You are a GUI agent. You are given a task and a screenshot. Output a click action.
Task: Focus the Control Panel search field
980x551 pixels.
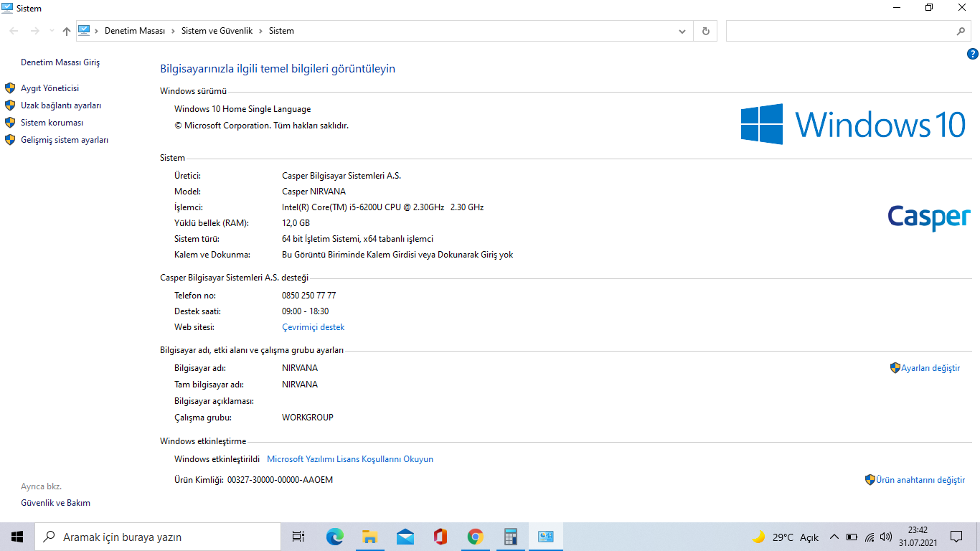[x=849, y=31]
